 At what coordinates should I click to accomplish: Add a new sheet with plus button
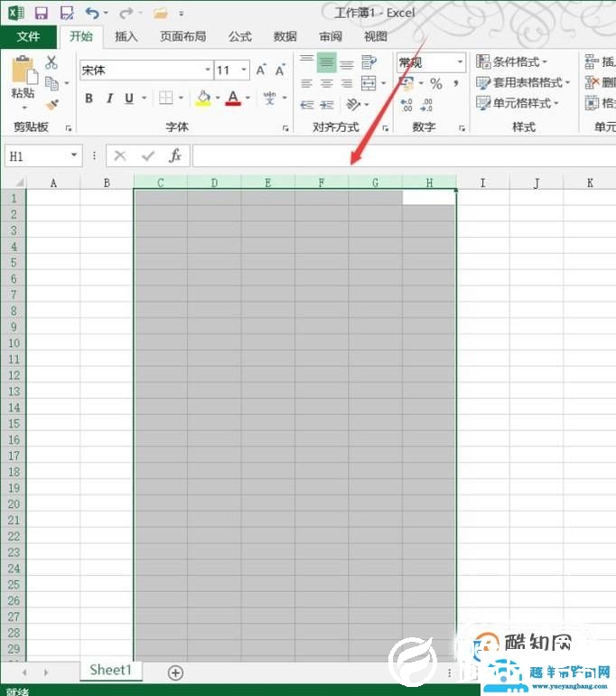click(175, 672)
